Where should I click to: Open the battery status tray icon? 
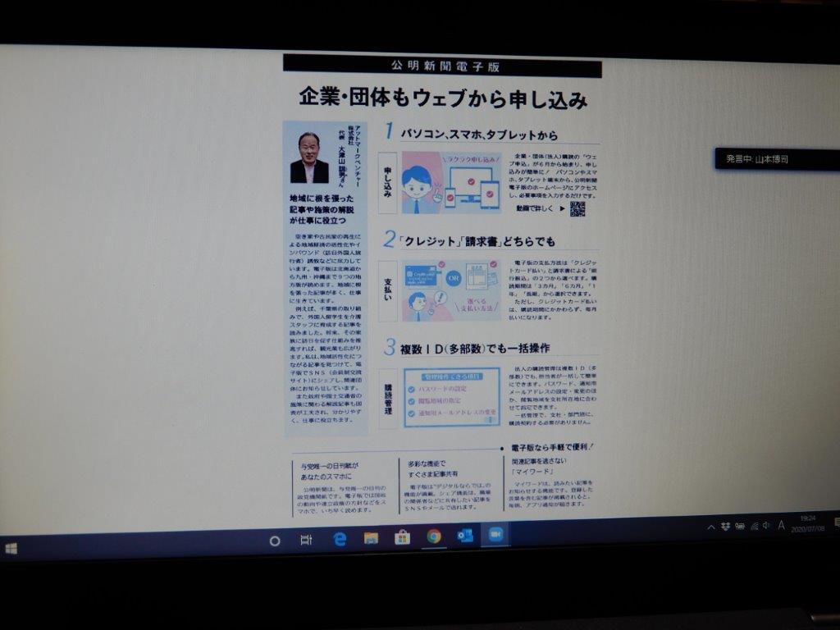(x=740, y=527)
